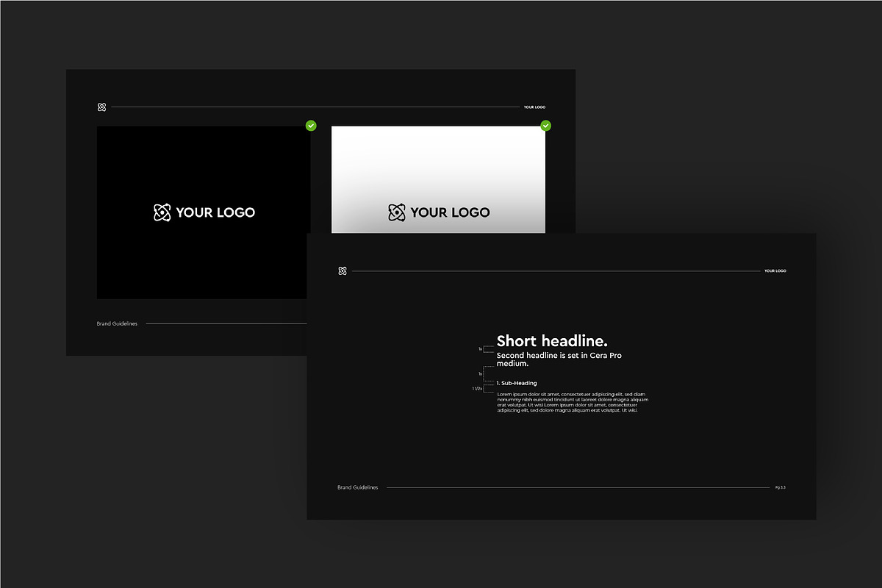Click the '1. Sub-Heading' text
Image resolution: width=882 pixels, height=588 pixels.
[x=517, y=383]
